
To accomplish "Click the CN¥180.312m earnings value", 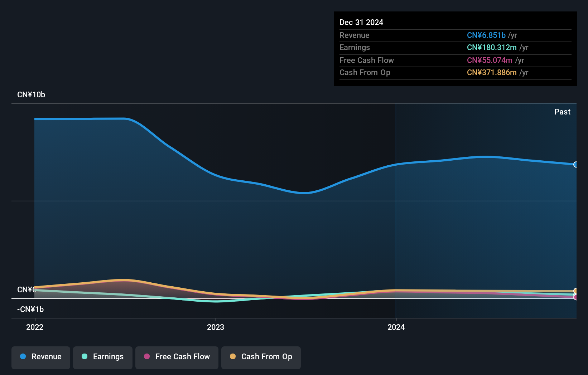I will click(x=492, y=48).
